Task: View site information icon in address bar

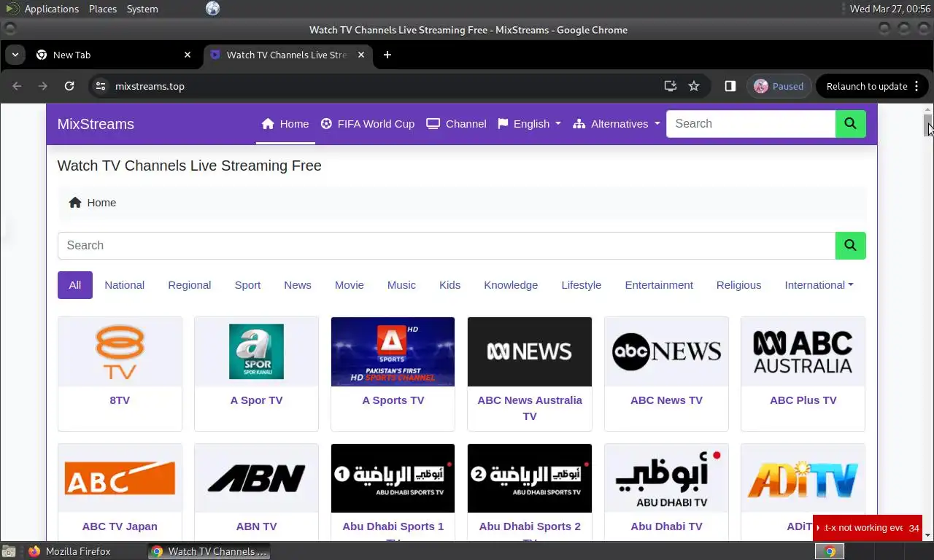Action: point(101,86)
